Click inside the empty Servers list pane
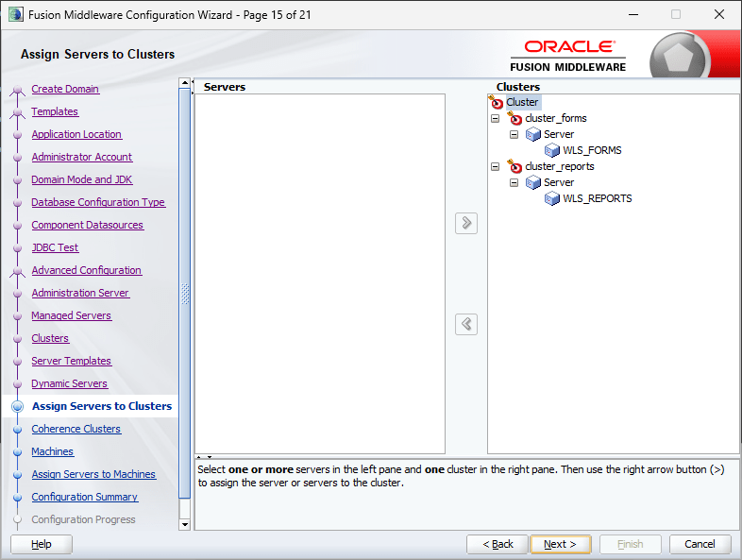742x560 pixels. coord(320,274)
